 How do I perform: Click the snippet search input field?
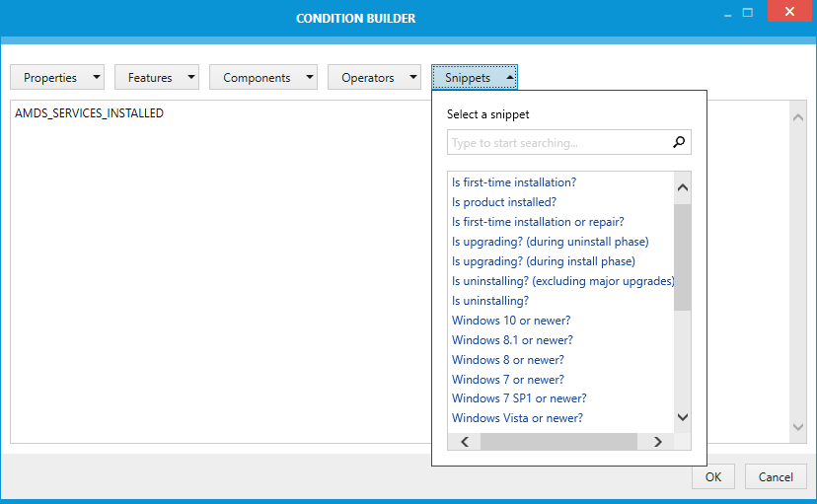(558, 143)
